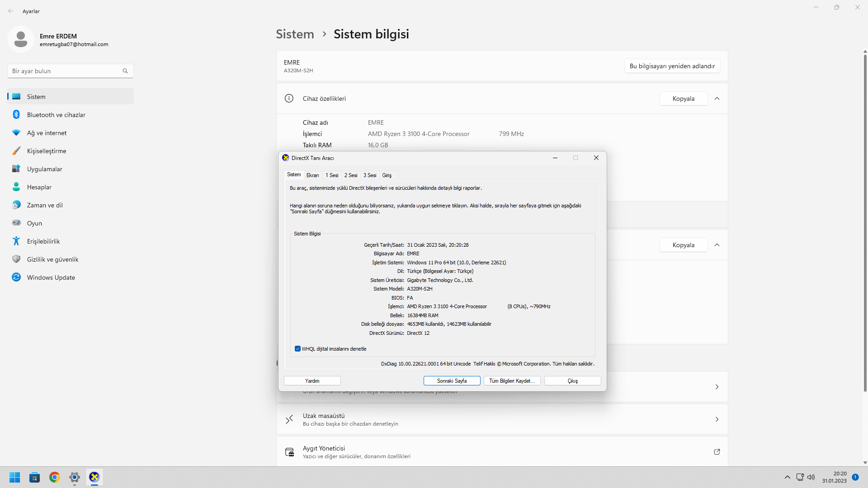This screenshot has width=868, height=488.
Task: Click the Erişilebilirlik accessibility icon
Action: [16, 241]
